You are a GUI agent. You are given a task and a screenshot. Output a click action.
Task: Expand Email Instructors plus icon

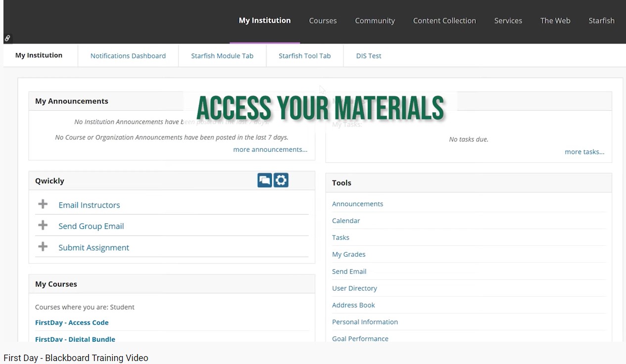pos(43,204)
